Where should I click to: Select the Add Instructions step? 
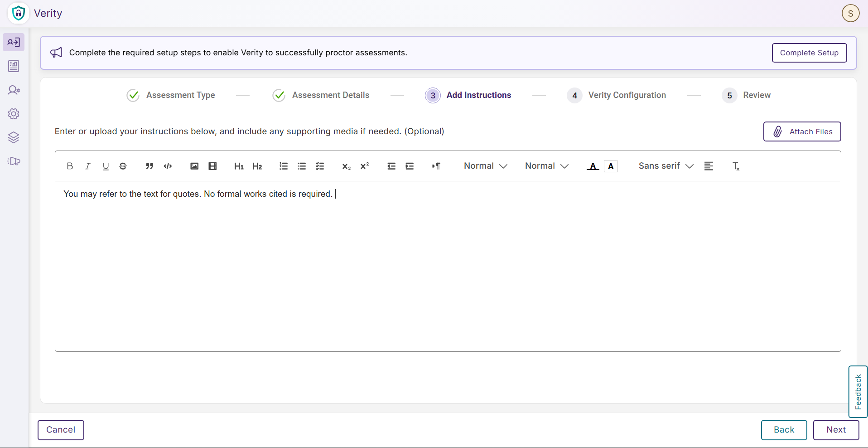pos(468,95)
